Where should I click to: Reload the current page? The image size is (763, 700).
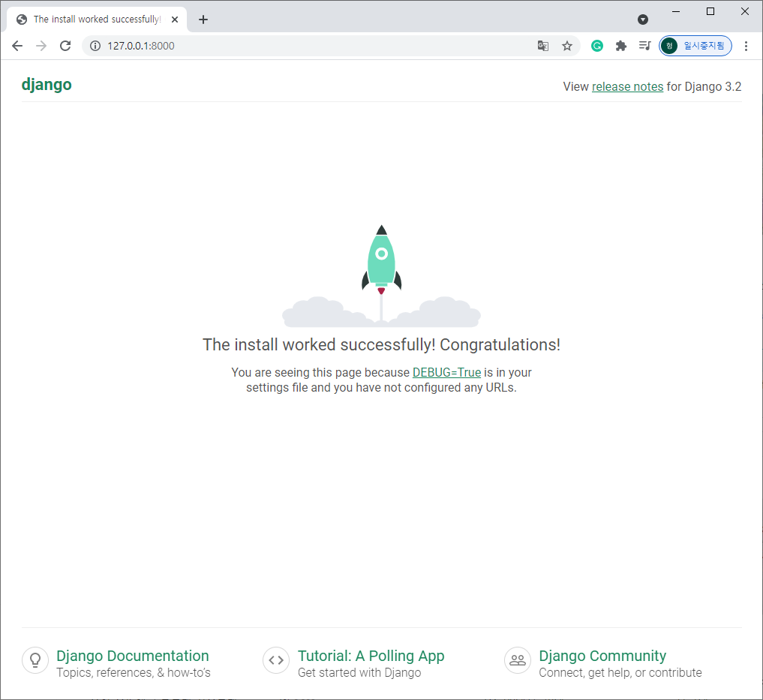tap(65, 46)
